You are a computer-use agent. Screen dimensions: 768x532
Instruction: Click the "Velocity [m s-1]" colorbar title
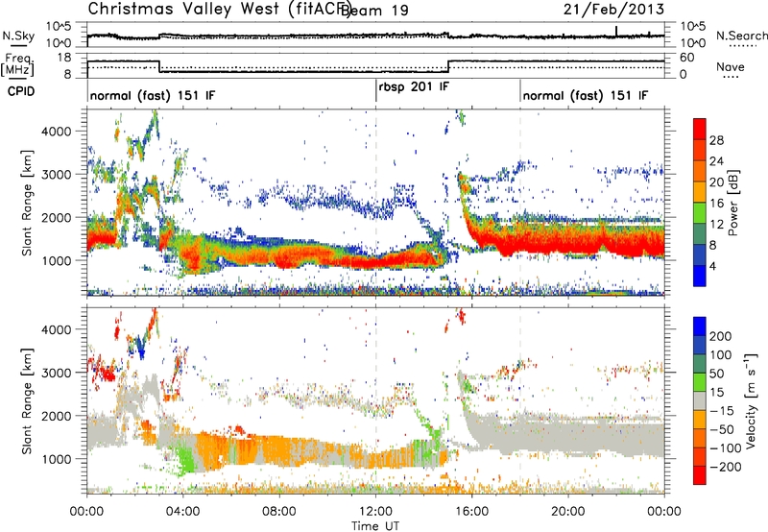click(x=750, y=400)
